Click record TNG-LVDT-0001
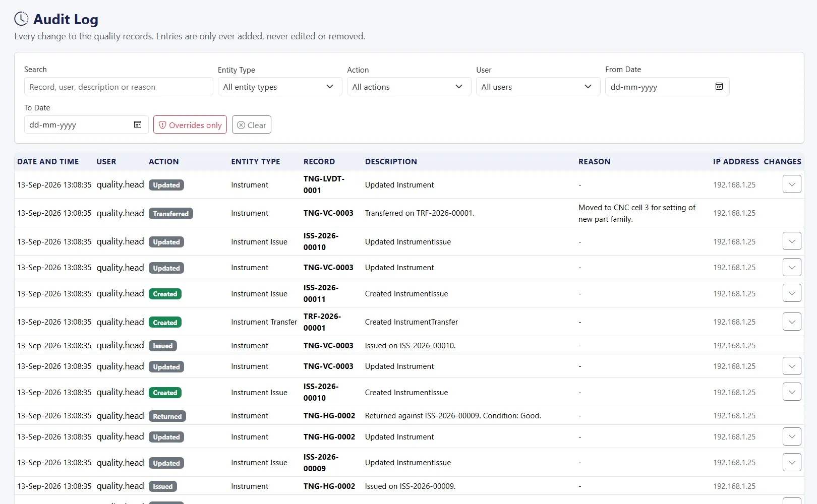 [x=324, y=184]
